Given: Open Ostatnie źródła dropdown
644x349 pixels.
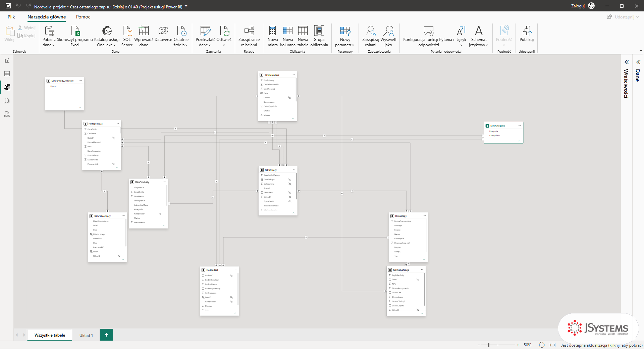Looking at the screenshot, I should pos(181,36).
